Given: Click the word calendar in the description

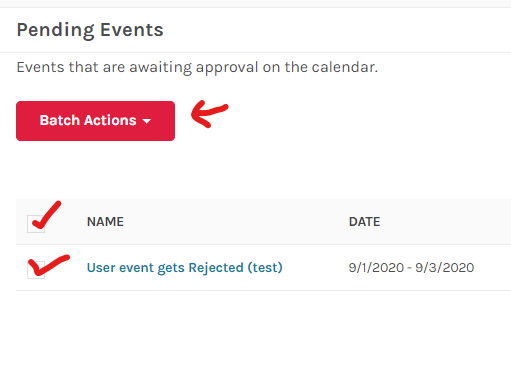Looking at the screenshot, I should [345, 67].
